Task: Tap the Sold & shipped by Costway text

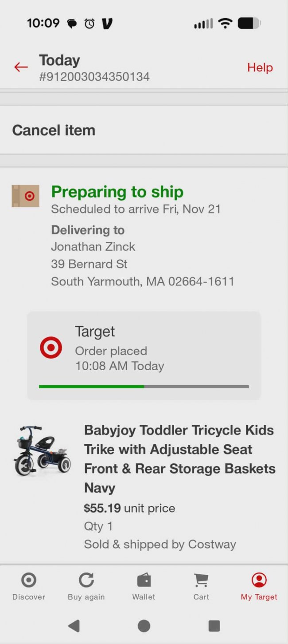Action: tap(160, 544)
